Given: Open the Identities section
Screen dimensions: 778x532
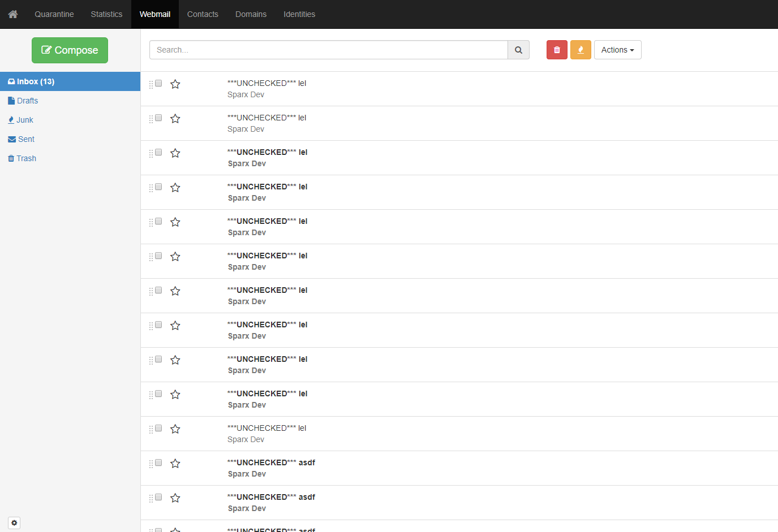Looking at the screenshot, I should [x=299, y=14].
